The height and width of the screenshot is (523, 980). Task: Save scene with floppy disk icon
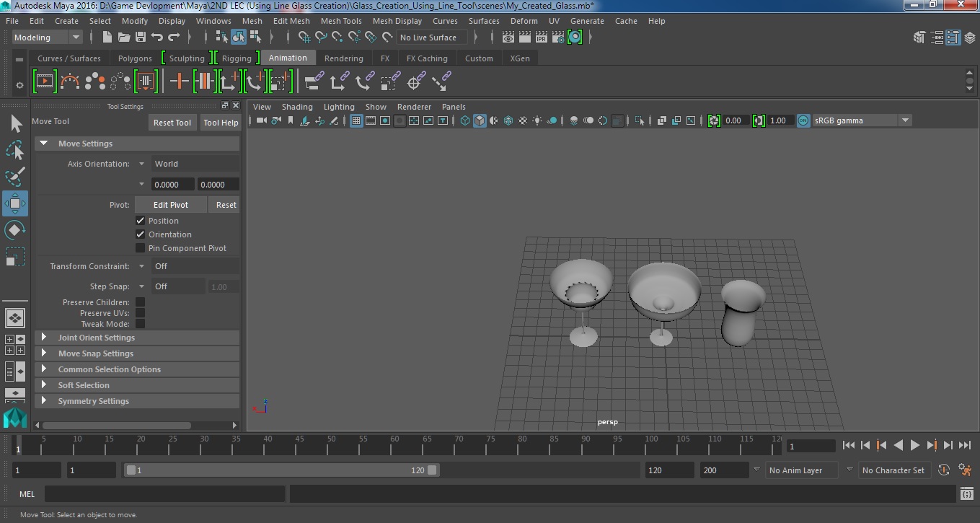coord(140,37)
